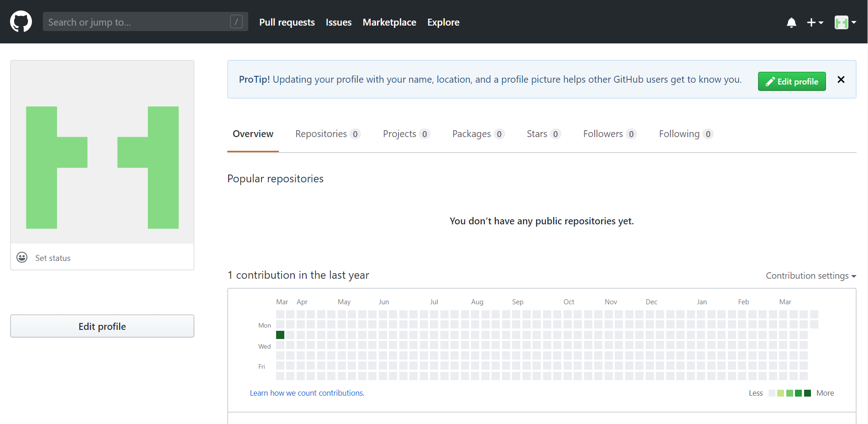Click the 'Less' legend label
Image resolution: width=868 pixels, height=424 pixels.
point(756,393)
